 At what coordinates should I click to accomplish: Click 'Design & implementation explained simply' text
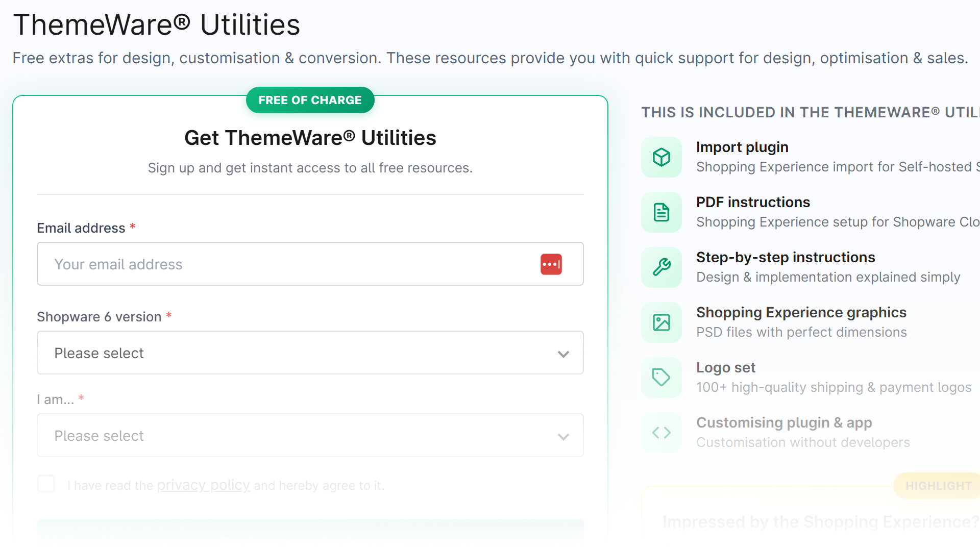click(828, 277)
